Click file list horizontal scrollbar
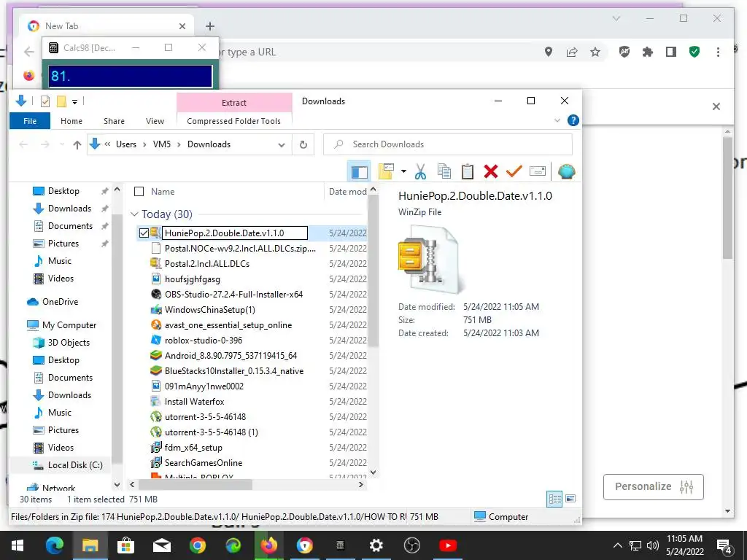The height and width of the screenshot is (560, 747). (195, 484)
